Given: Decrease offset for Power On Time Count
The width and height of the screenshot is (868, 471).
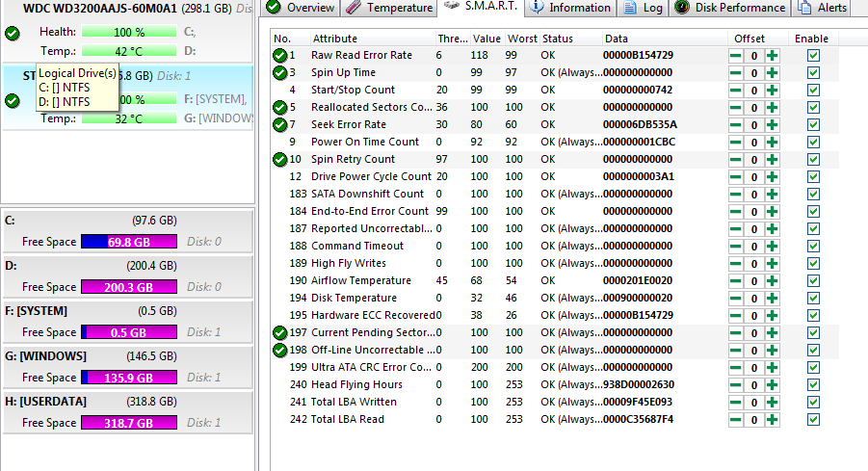Looking at the screenshot, I should [x=735, y=143].
